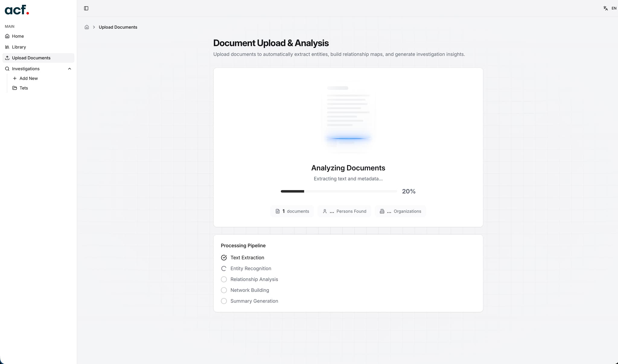This screenshot has width=618, height=364.
Task: Select the Home icon in the sidebar
Action: (x=7, y=36)
